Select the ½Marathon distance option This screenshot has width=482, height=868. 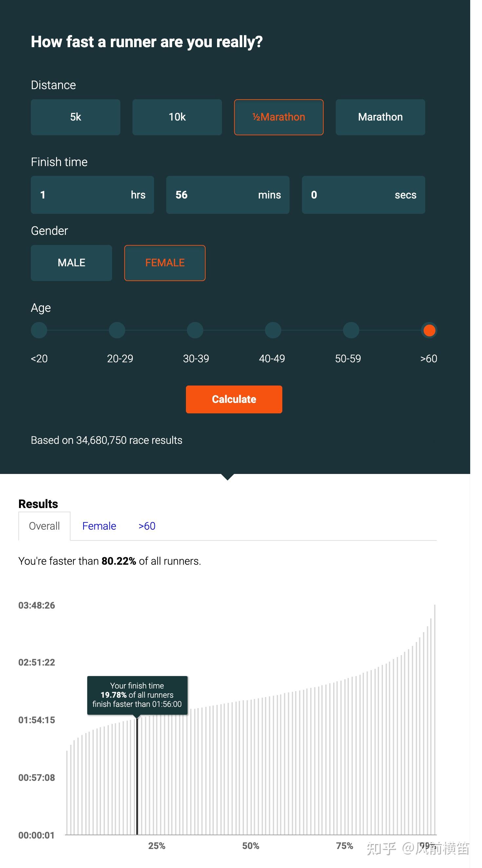[x=279, y=117]
